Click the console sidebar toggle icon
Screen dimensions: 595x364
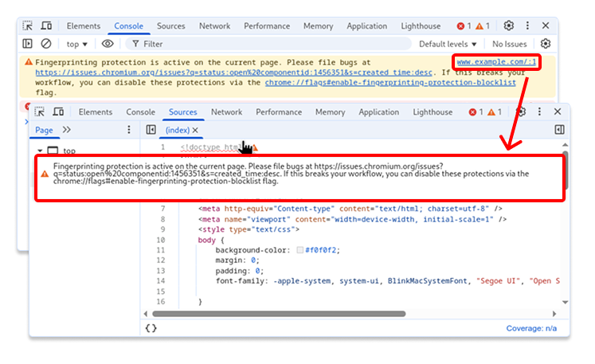coord(28,44)
